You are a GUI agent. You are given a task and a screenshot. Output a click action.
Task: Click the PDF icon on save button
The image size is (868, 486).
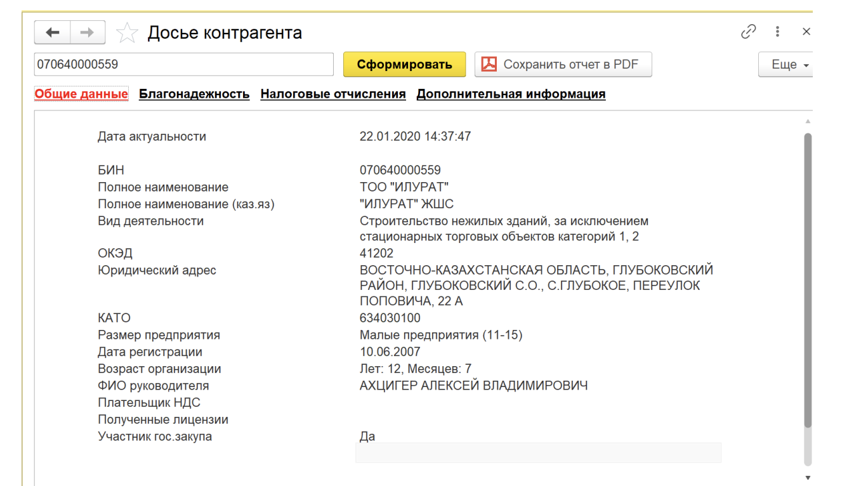tap(489, 64)
